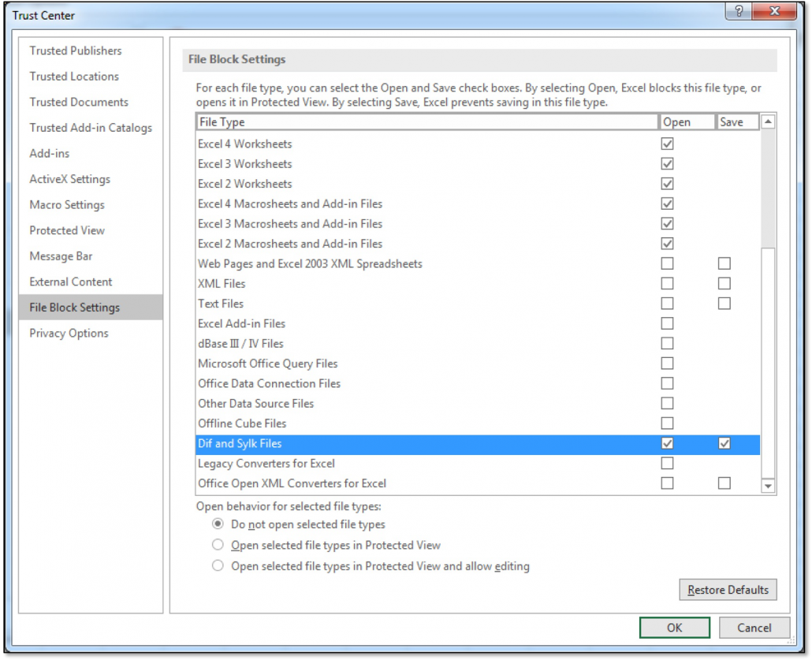Screen dimensions: 812x660
Task: Uncheck Open for Excel 4 Worksheets
Action: coord(667,144)
